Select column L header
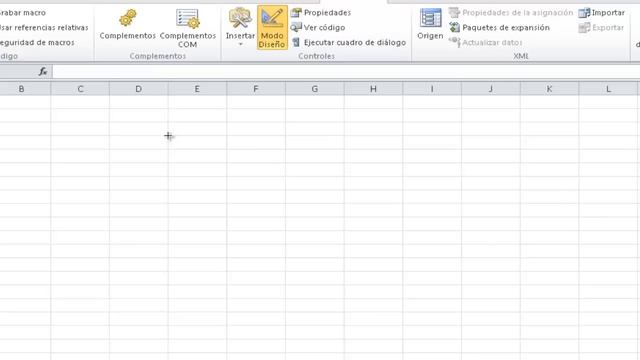Image resolution: width=640 pixels, height=360 pixels. [x=608, y=89]
